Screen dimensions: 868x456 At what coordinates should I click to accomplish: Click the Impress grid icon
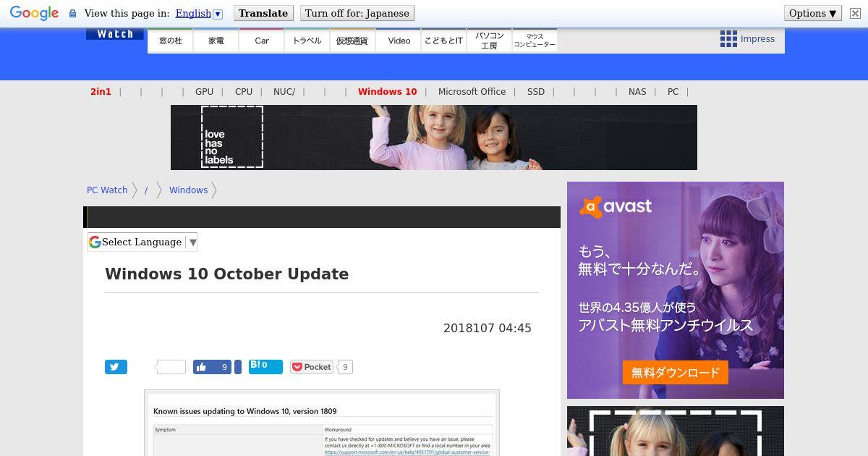point(728,39)
